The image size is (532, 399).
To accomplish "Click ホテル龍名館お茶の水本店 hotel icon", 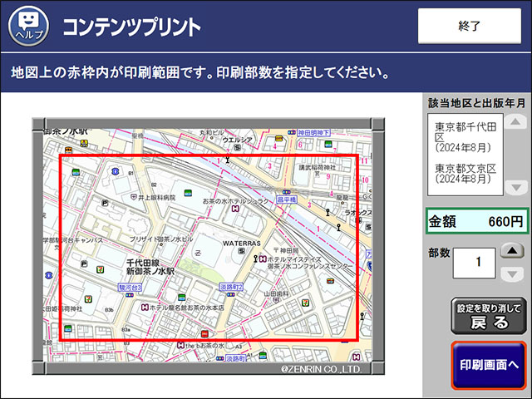I will tap(145, 308).
